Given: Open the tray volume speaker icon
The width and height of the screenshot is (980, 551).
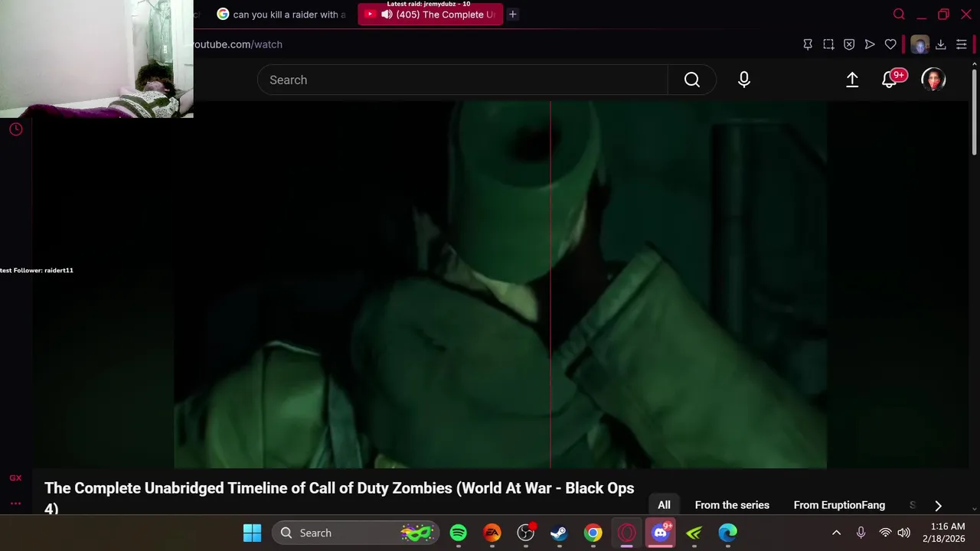Looking at the screenshot, I should 904,533.
